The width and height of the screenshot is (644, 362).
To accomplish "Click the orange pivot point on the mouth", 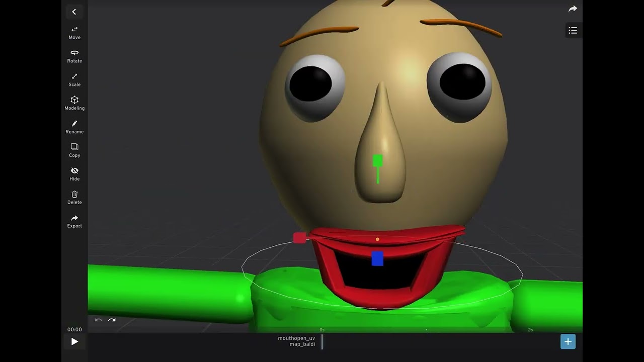I will (x=377, y=239).
